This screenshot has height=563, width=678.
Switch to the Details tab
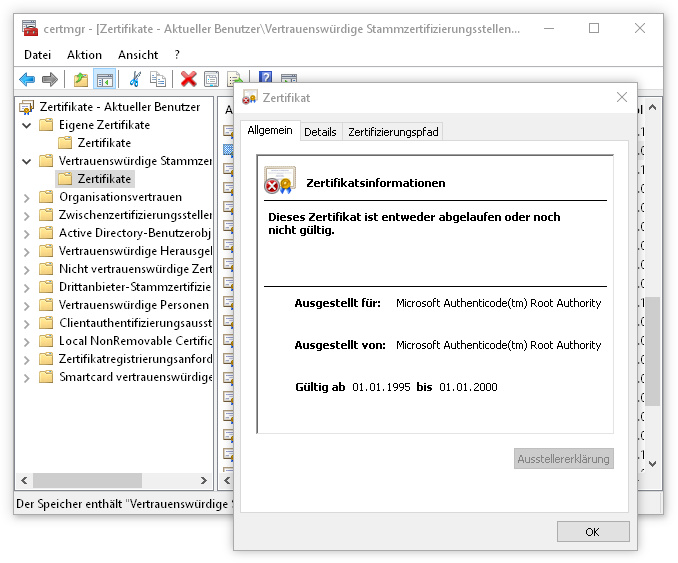[x=320, y=132]
